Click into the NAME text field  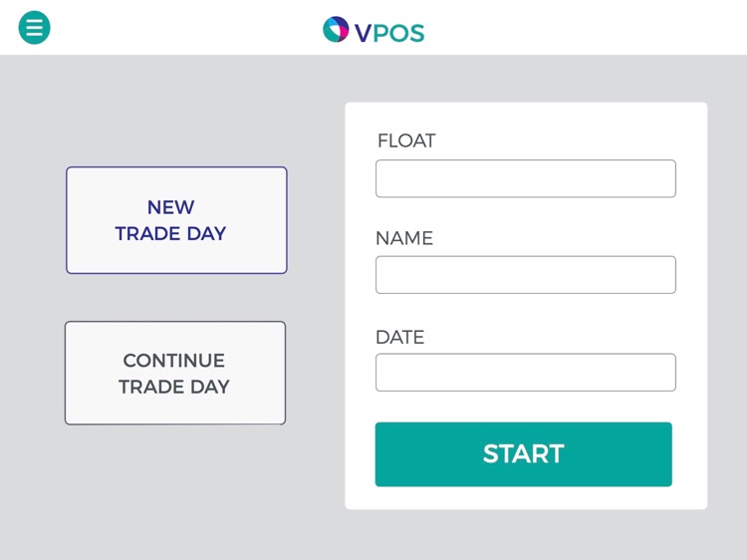pos(525,275)
